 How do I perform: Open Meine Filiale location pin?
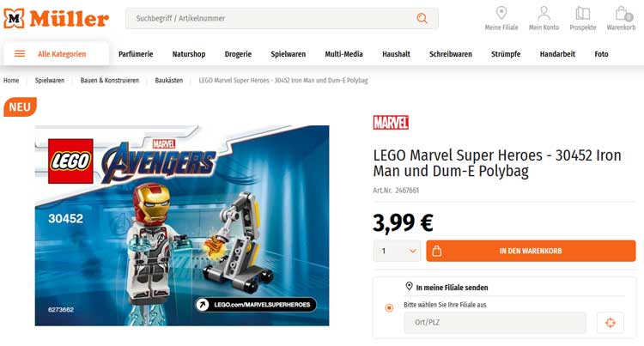pyautogui.click(x=501, y=13)
